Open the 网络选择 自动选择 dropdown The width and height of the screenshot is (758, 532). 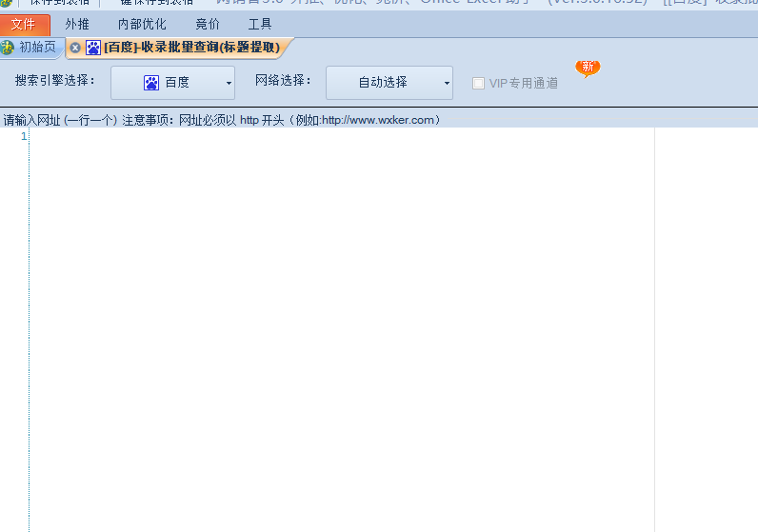389,83
